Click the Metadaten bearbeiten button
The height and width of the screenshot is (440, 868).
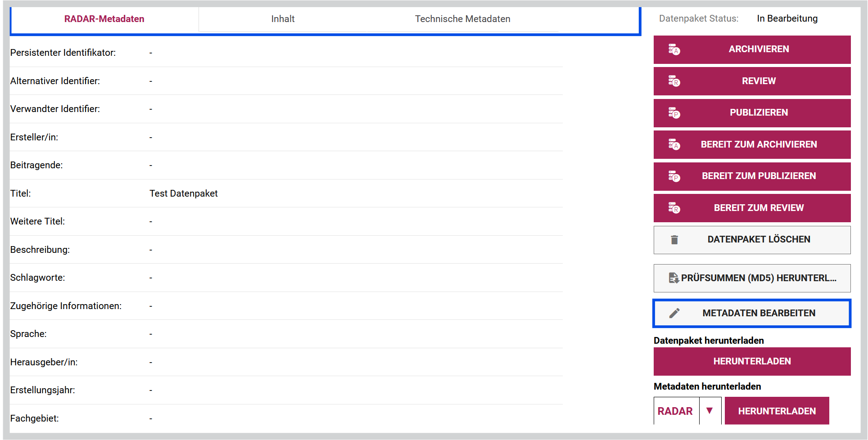tap(752, 313)
